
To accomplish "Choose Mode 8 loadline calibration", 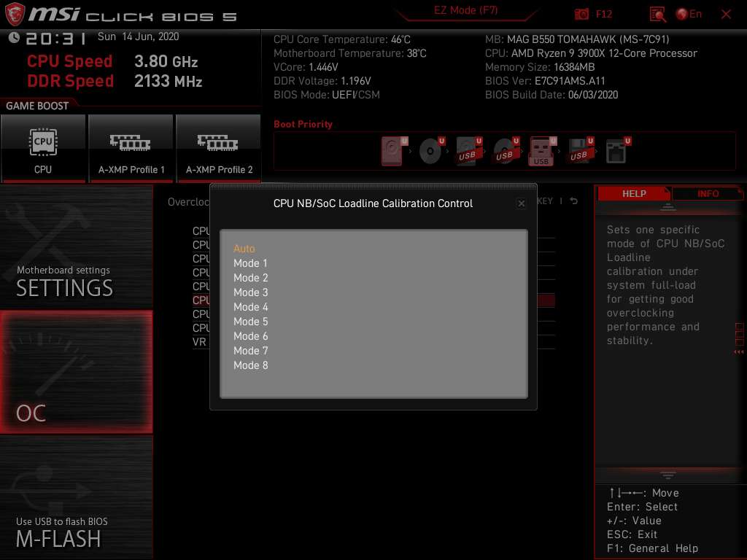I will [251, 365].
